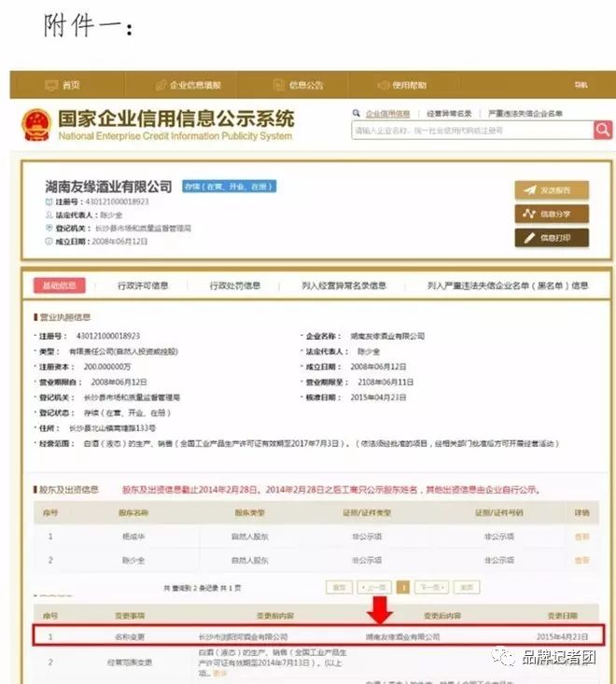The width and height of the screenshot is (616, 684).
Task: Switch to the 行政处罚信息 tab
Action: point(235,286)
